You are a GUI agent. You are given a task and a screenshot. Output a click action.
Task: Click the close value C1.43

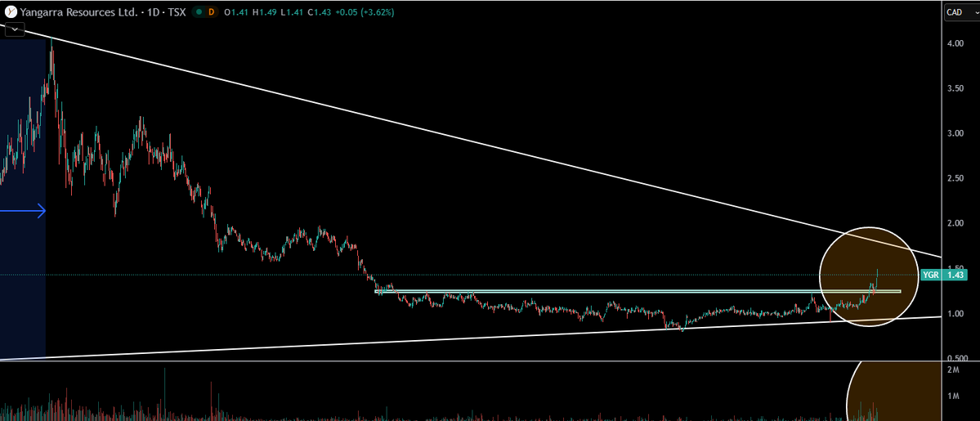pyautogui.click(x=320, y=12)
